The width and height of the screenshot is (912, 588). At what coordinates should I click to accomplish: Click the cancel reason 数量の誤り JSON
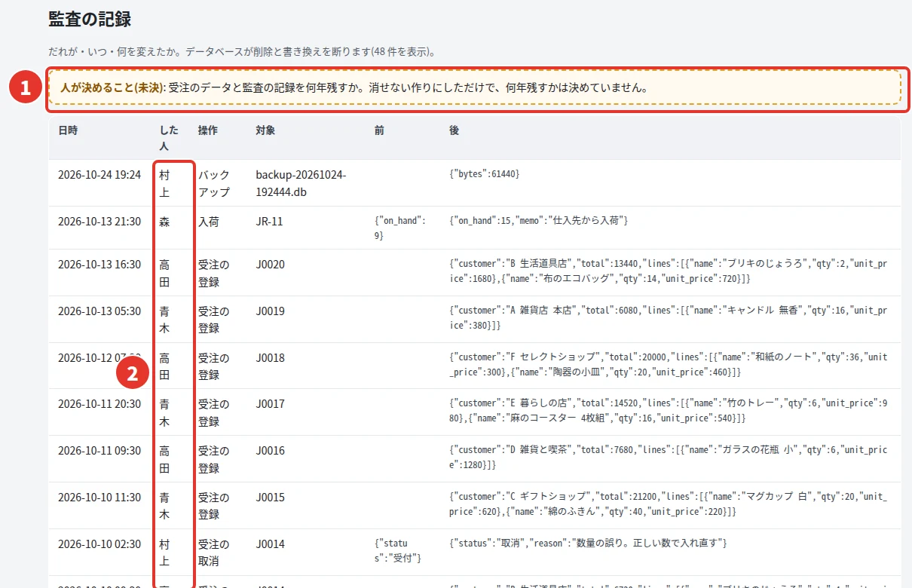click(587, 544)
